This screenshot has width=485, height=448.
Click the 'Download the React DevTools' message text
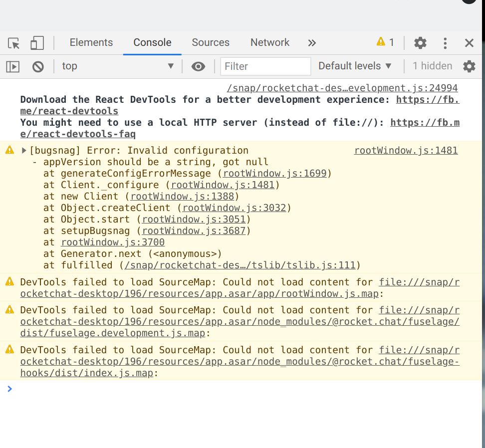click(205, 100)
